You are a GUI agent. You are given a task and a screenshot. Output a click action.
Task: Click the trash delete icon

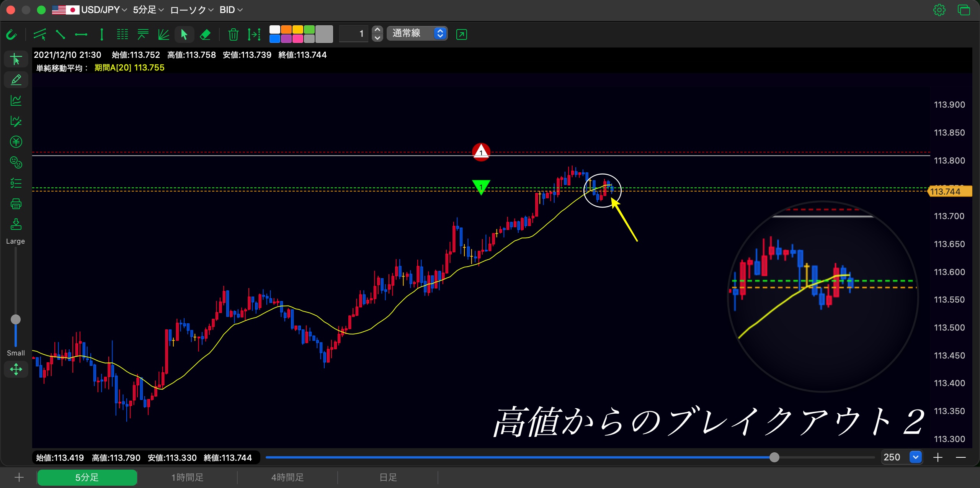pos(233,34)
